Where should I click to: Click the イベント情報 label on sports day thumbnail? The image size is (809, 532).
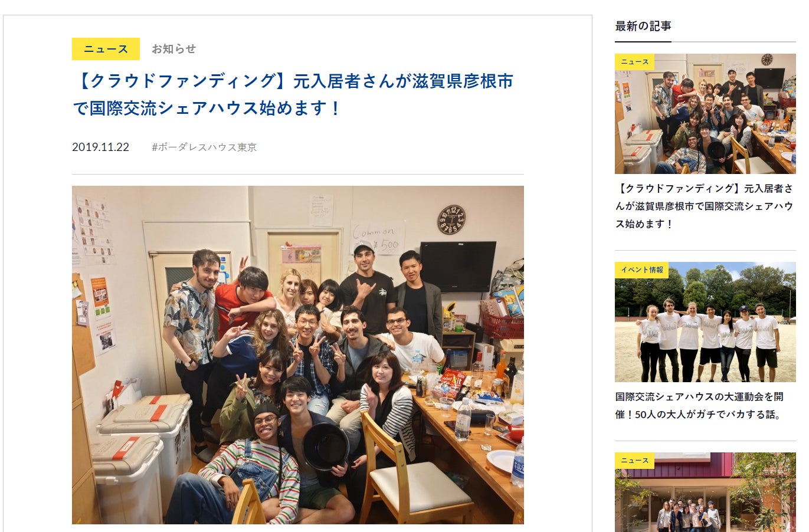click(x=641, y=270)
